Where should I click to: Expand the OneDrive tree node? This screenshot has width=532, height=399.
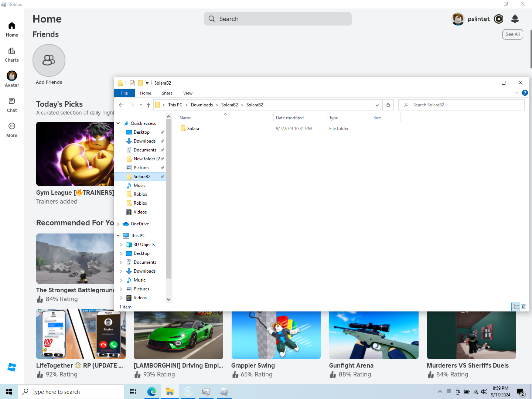118,224
